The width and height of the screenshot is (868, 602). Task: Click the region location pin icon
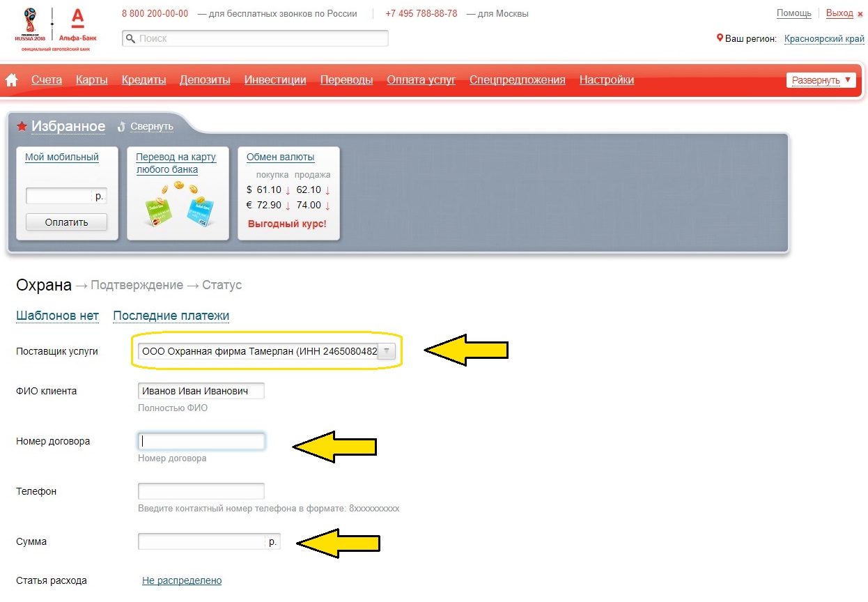click(720, 38)
